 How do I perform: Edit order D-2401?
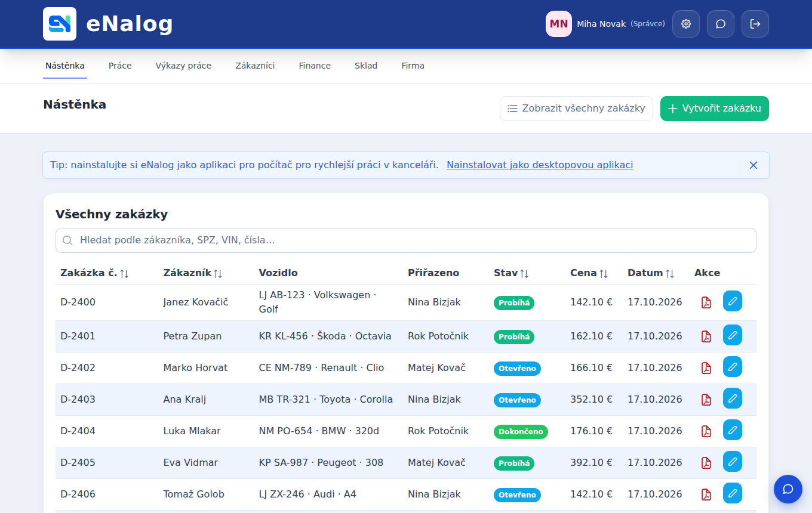(x=733, y=335)
